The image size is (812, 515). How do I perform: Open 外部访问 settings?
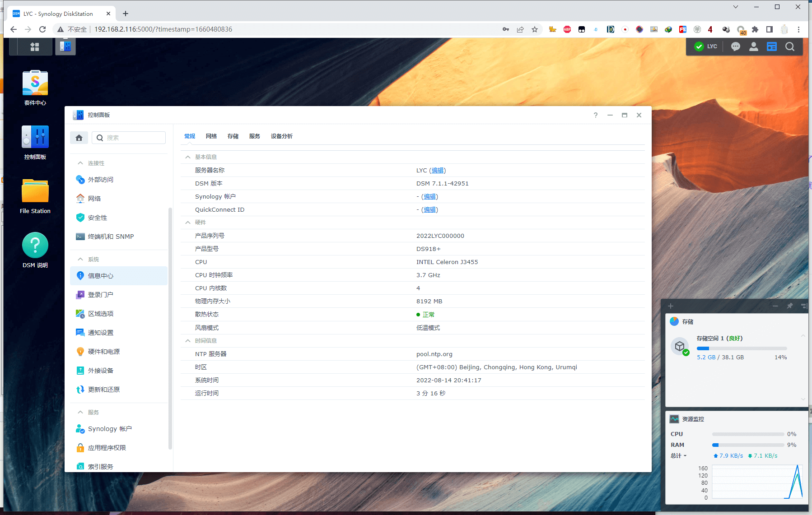119,180
